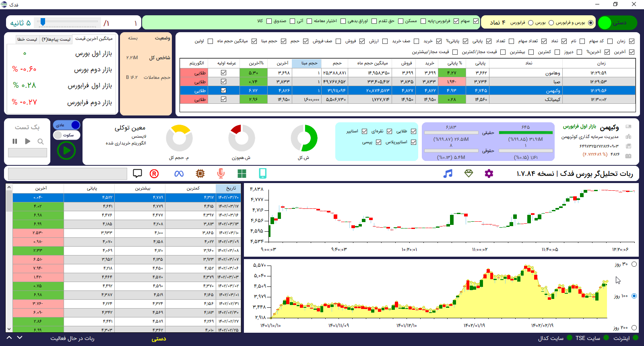Uncheck the طلایی algorithm checkbox
644x346 pixels.
[413, 131]
